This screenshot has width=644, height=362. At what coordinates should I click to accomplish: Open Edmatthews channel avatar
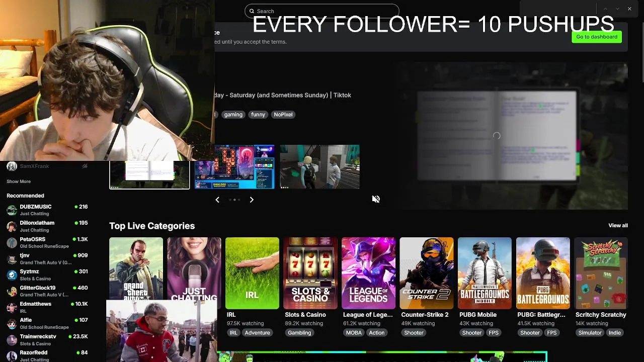point(12,307)
